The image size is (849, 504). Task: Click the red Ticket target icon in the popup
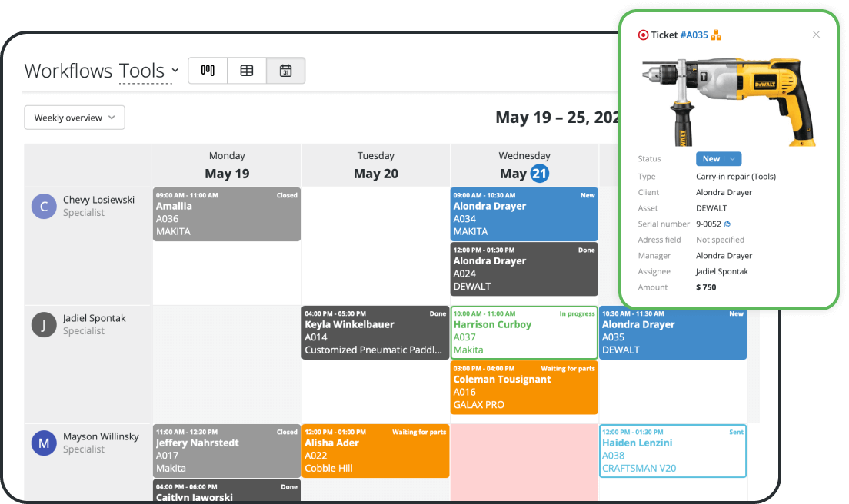643,35
